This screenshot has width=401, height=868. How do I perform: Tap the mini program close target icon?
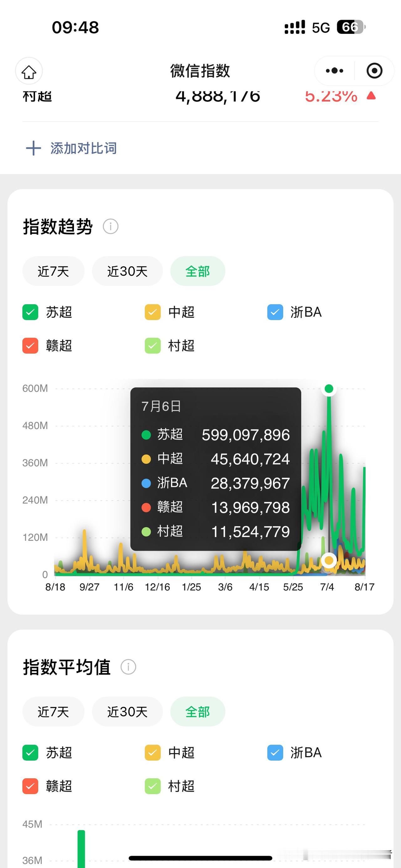click(x=374, y=71)
